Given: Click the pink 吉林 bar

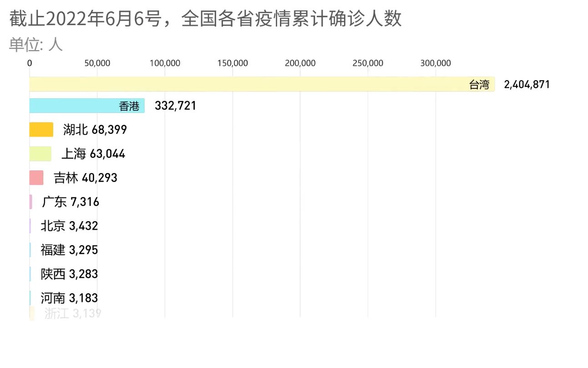Looking at the screenshot, I should 35,178.
